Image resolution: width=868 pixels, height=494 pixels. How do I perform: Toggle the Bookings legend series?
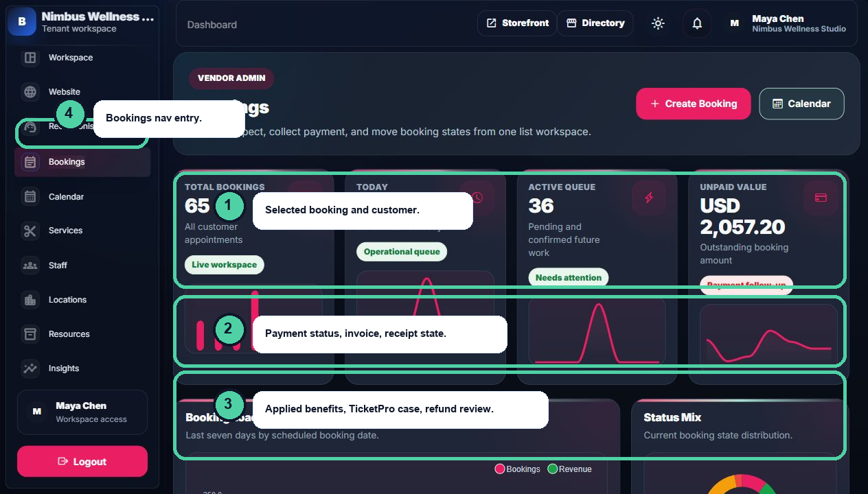(518, 469)
